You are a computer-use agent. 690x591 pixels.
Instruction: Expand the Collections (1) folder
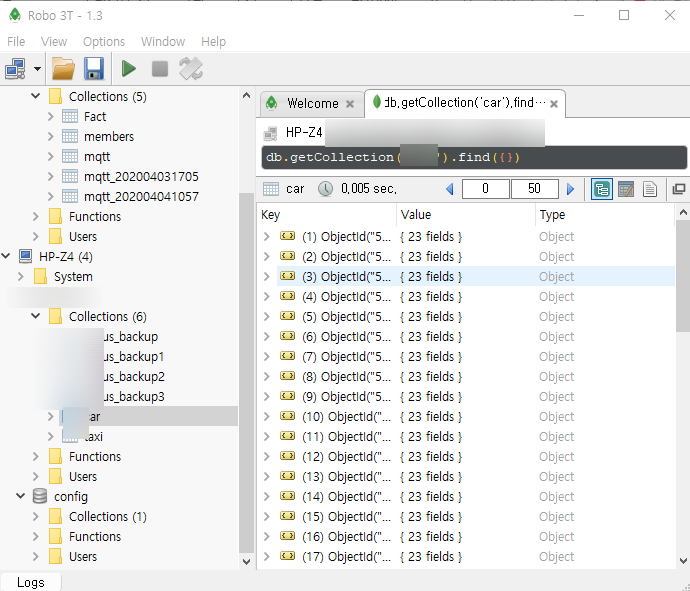click(x=35, y=516)
